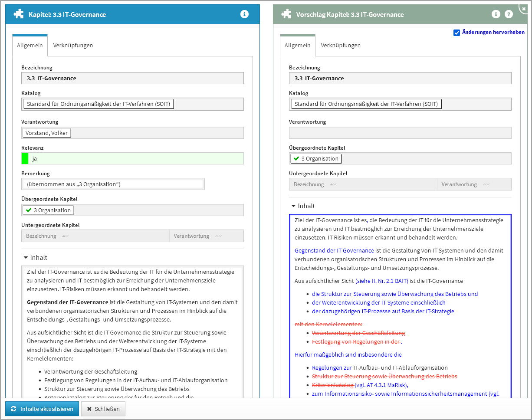
Task: Select the right Allgemein tab
Action: [x=297, y=45]
